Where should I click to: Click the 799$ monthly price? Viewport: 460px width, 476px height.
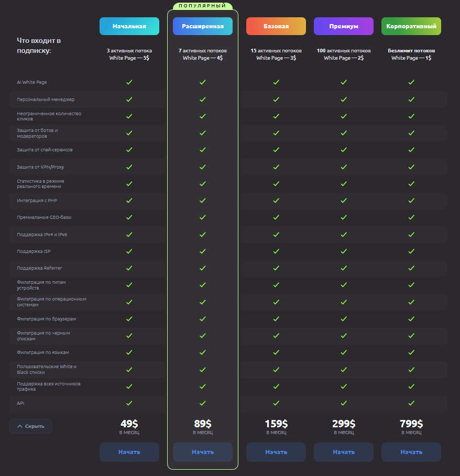pos(411,424)
